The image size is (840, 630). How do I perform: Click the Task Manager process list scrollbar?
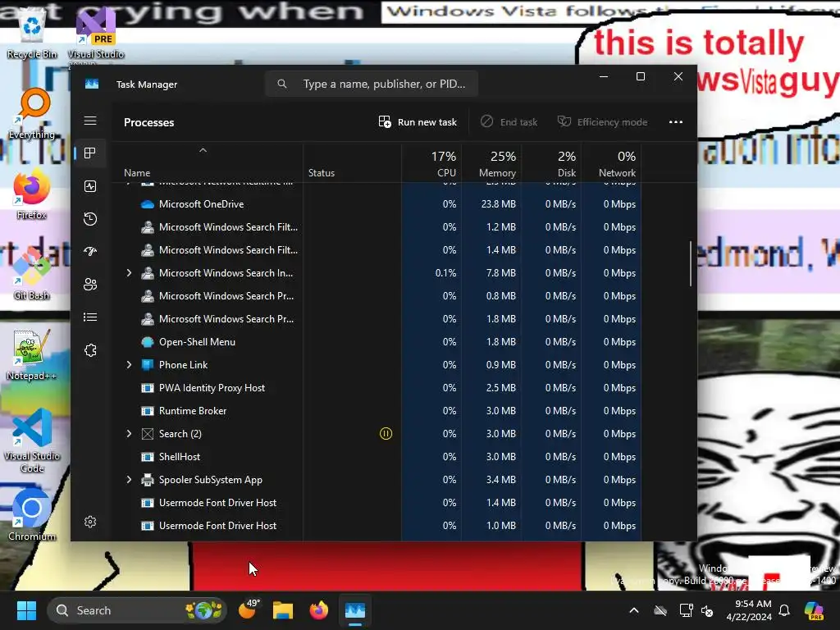[x=691, y=263]
